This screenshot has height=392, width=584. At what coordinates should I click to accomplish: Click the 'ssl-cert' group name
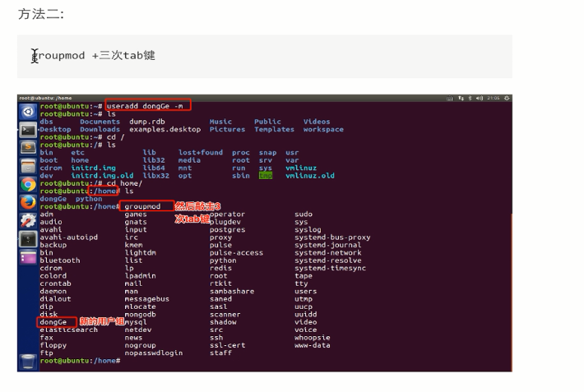click(227, 345)
